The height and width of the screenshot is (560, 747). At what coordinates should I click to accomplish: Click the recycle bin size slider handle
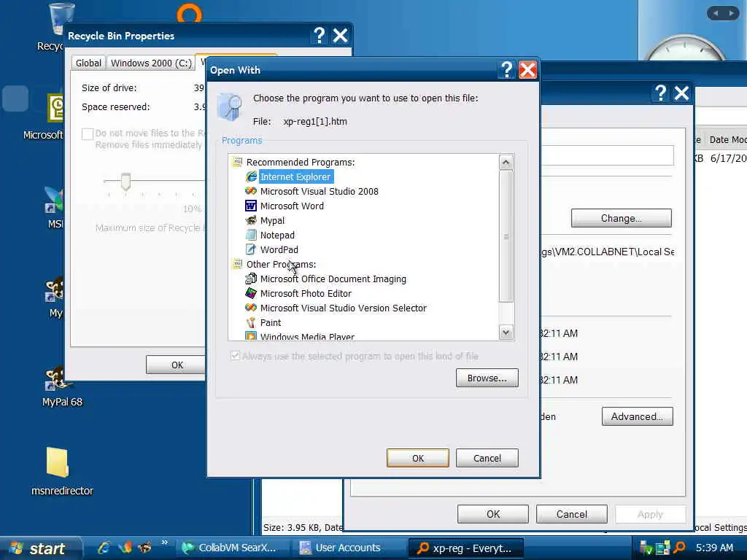tap(125, 182)
